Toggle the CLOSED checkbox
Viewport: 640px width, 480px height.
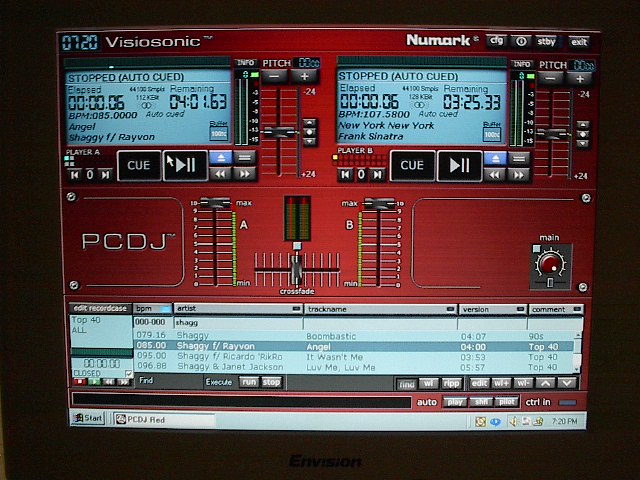(x=129, y=373)
